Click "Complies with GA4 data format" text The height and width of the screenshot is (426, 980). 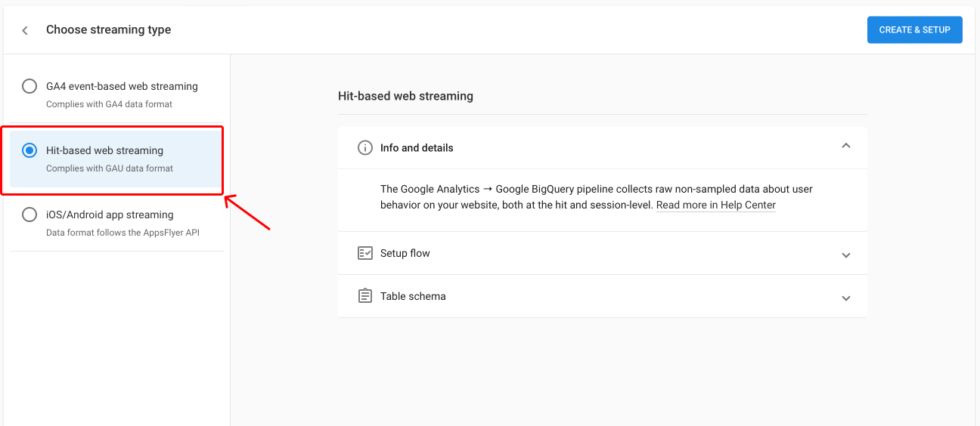110,104
